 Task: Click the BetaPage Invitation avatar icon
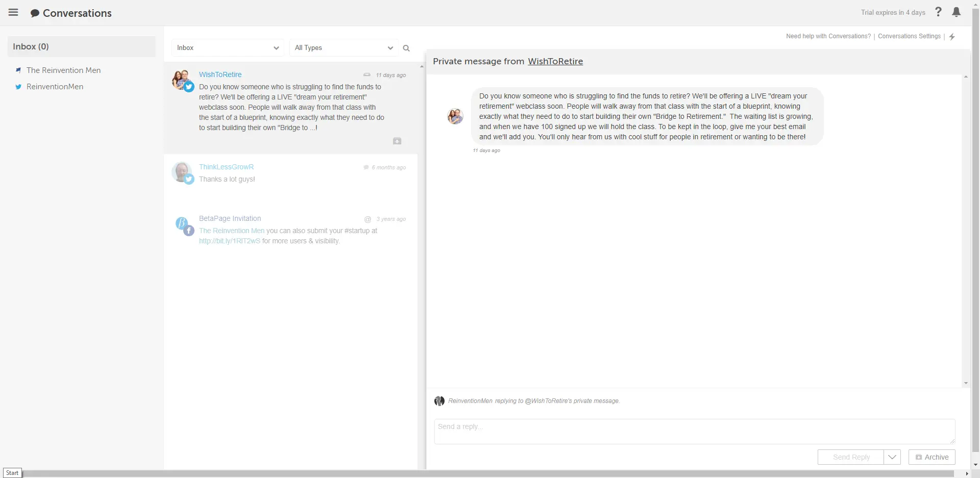(181, 223)
